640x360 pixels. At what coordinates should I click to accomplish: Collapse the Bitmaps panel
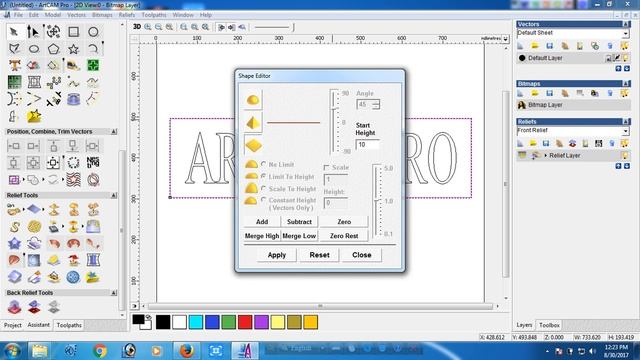626,83
